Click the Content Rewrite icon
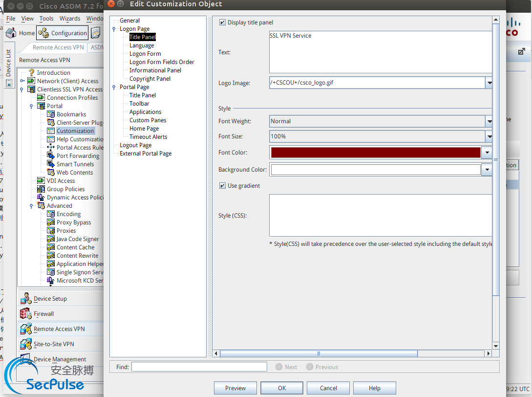 coord(50,256)
